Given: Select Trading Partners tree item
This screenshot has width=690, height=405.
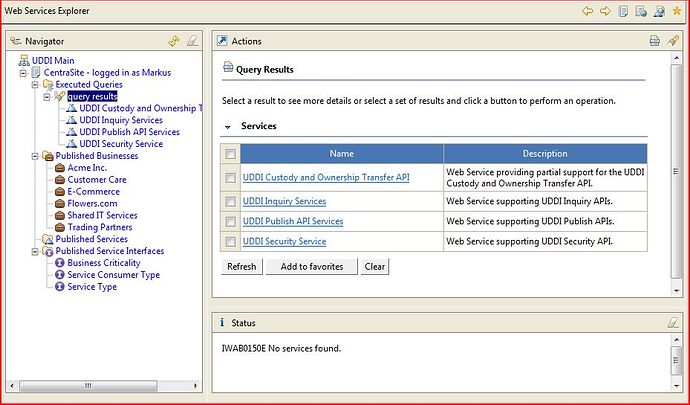Looking at the screenshot, I should point(99,227).
